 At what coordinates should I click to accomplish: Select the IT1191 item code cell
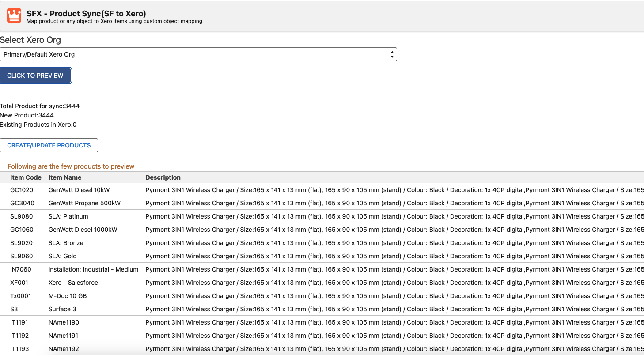pos(19,322)
